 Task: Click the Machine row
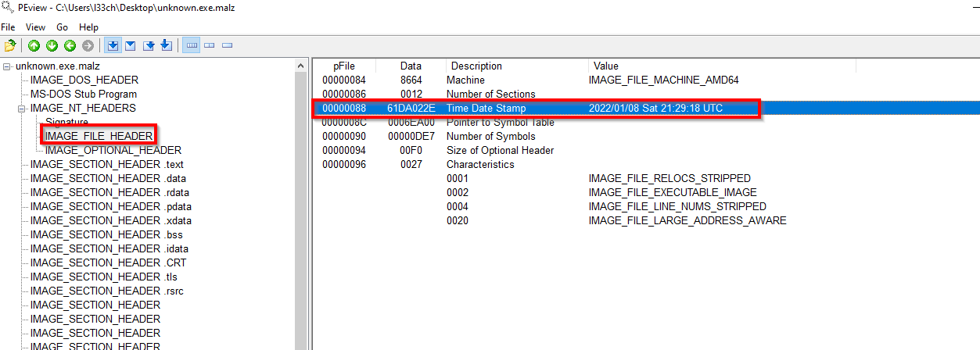tap(645, 80)
